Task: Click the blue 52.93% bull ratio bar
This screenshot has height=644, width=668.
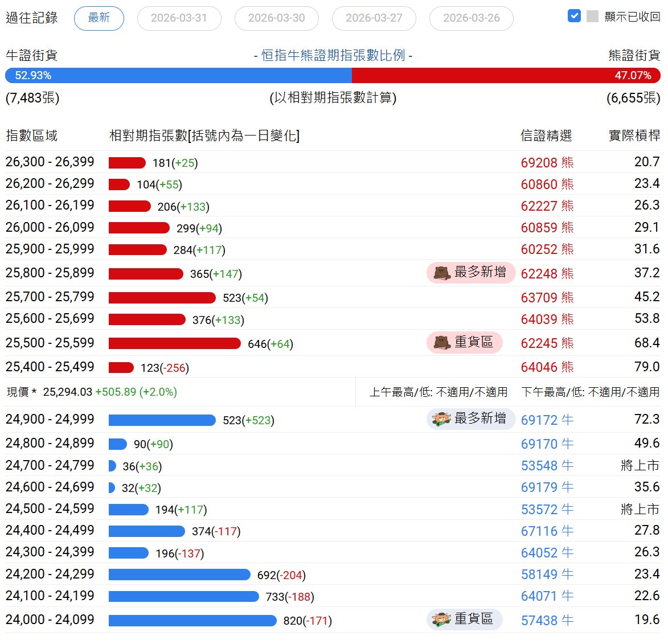Action: [178, 75]
